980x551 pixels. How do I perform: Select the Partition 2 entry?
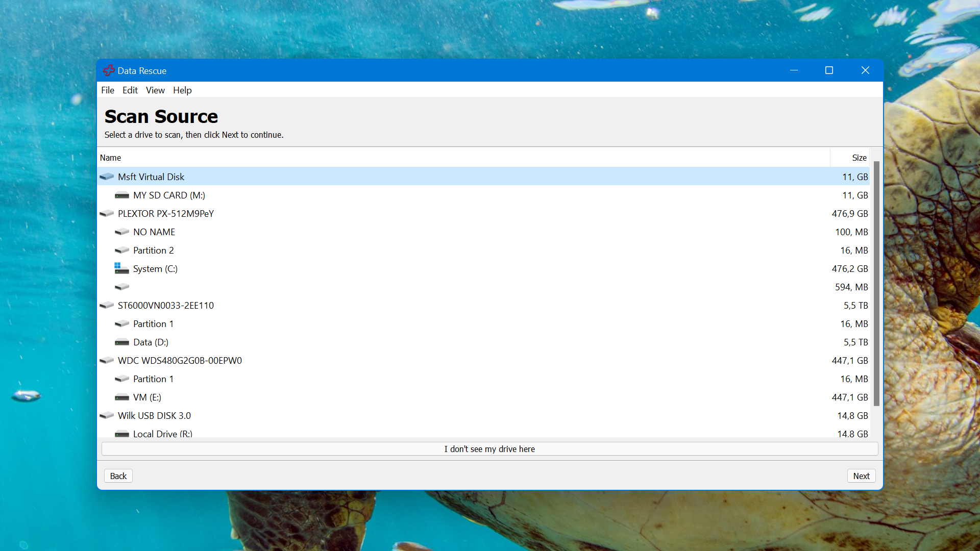154,250
